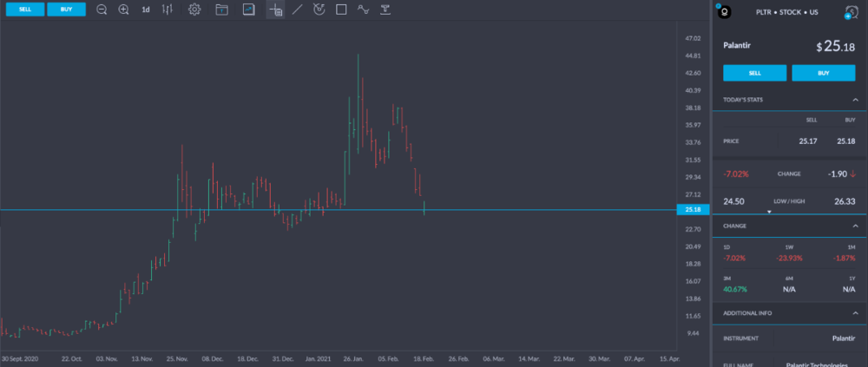Click the 3M change 40.67%
This screenshot has width=868, height=367.
click(x=735, y=289)
